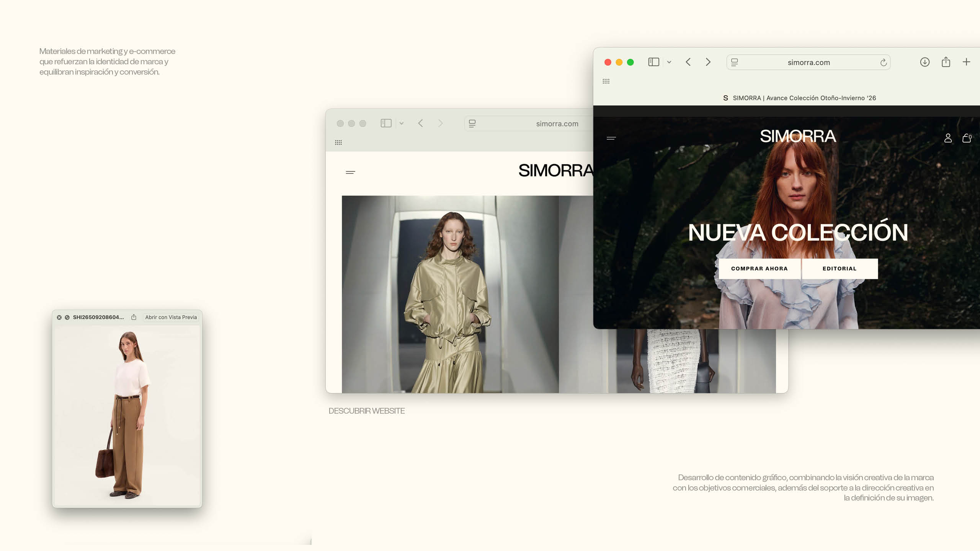Go back using front window's back arrow
The image size is (980, 551).
[688, 62]
